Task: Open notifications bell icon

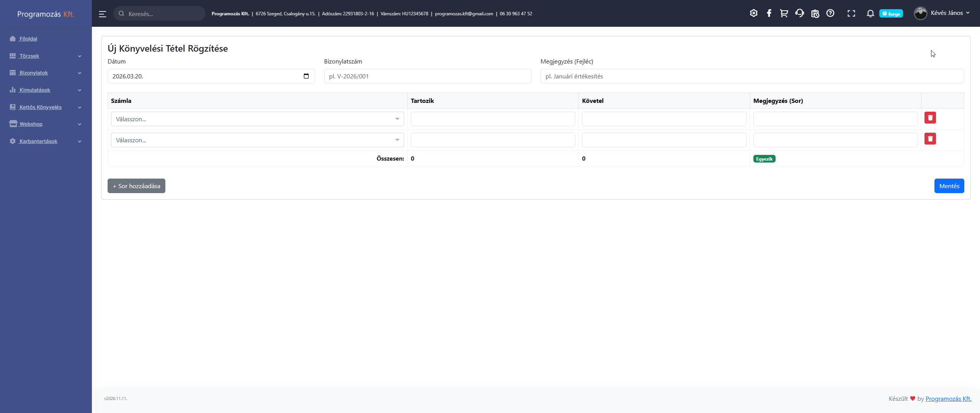Action: pos(870,13)
